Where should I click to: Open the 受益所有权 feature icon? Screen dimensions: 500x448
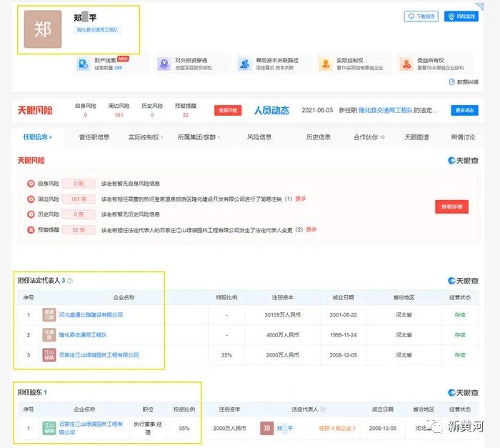pyautogui.click(x=406, y=64)
